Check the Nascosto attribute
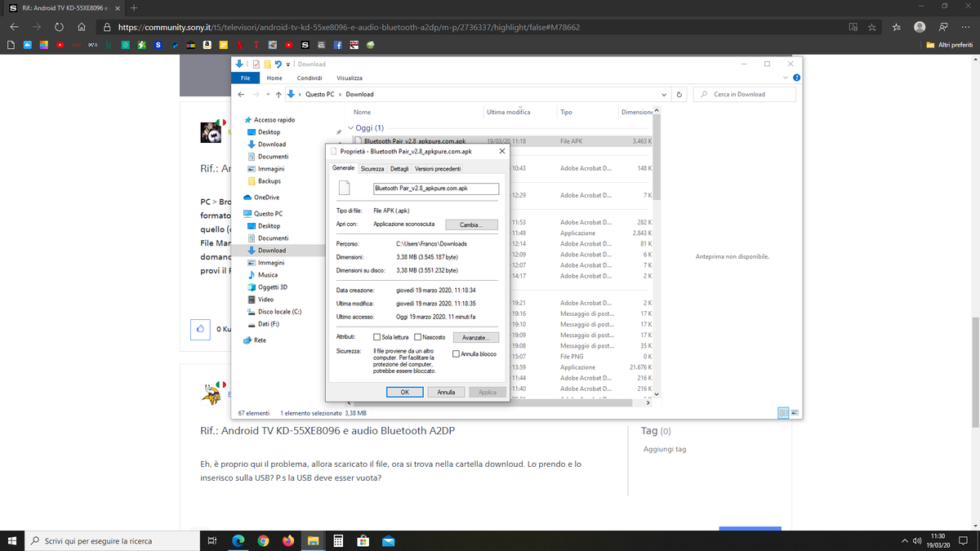 point(416,336)
